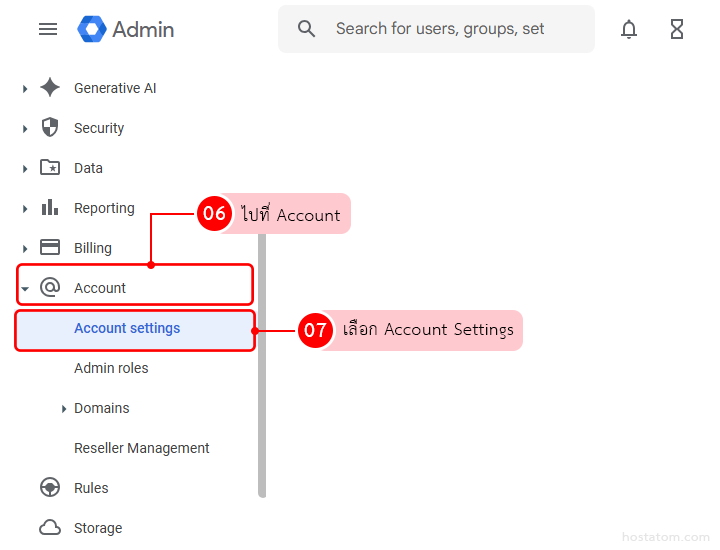The image size is (720, 550).
Task: Click the search magnifier icon
Action: pos(307,29)
